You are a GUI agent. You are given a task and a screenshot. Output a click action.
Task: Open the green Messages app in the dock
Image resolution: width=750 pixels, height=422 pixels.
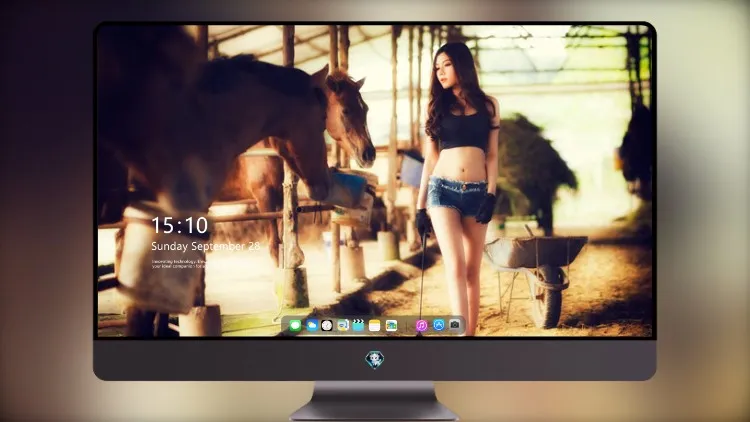click(x=295, y=326)
